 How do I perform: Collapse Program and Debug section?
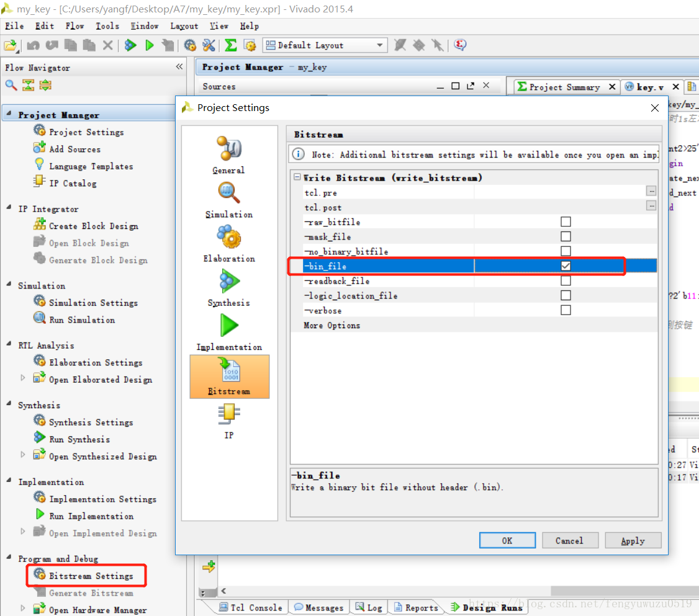click(9, 557)
